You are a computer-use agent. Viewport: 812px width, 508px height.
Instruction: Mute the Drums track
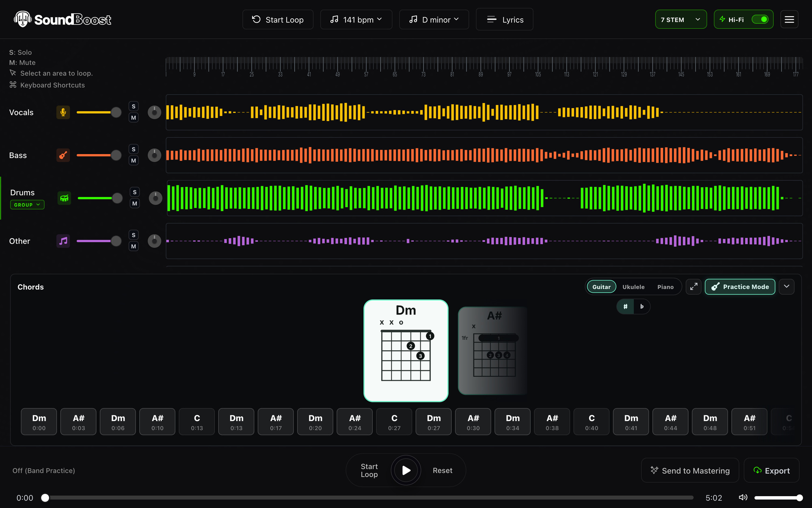pyautogui.click(x=135, y=204)
